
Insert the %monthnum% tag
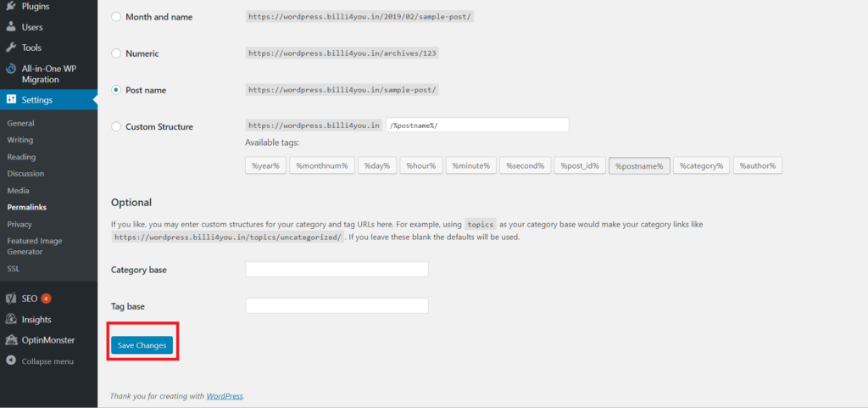(321, 165)
